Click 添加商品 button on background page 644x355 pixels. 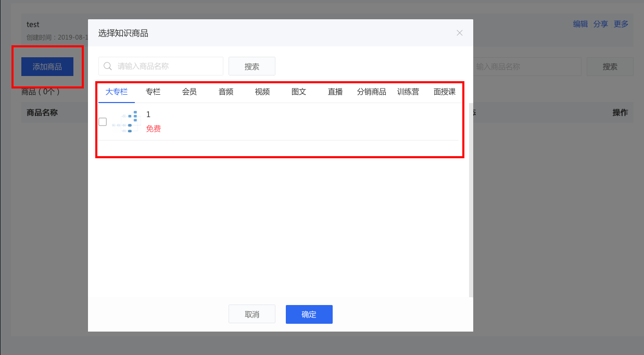coord(47,67)
